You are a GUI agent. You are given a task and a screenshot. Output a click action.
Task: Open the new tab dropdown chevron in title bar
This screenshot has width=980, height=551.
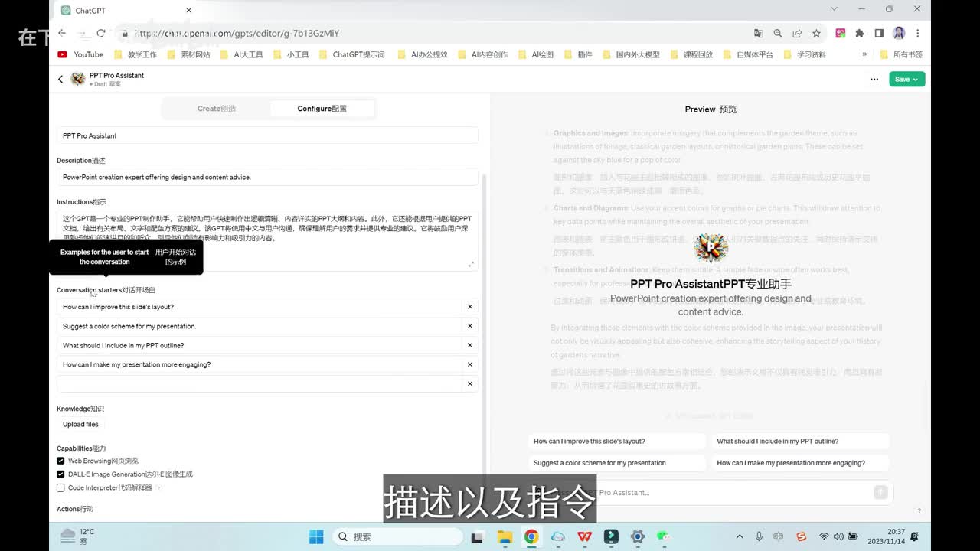pyautogui.click(x=834, y=9)
